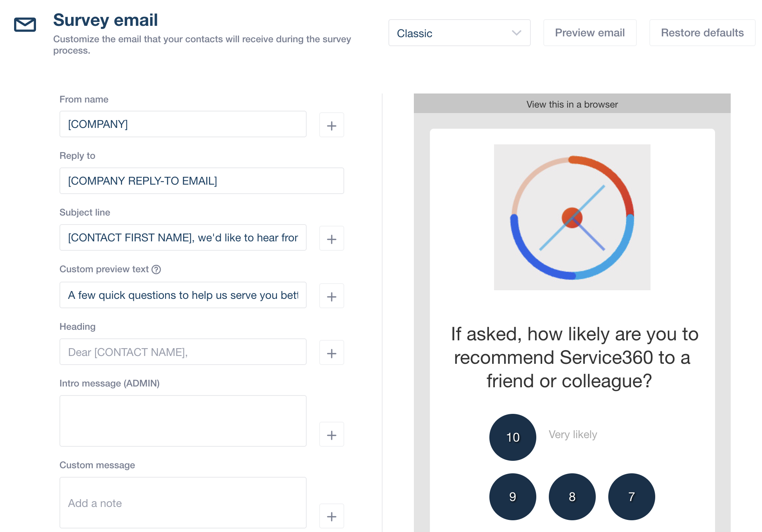Screen dimensions: 762x532
Task: Click the From name input field
Action: (x=183, y=124)
